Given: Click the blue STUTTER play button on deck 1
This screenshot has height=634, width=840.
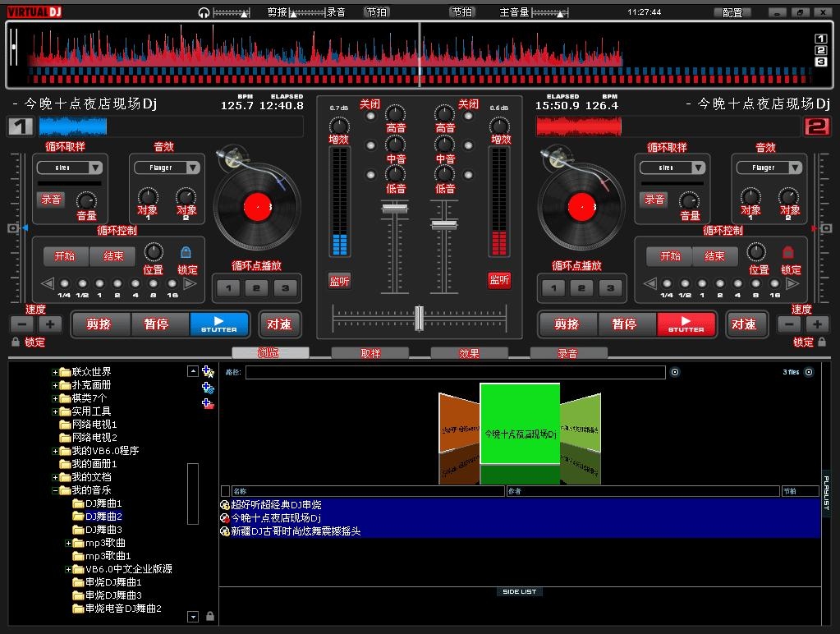Looking at the screenshot, I should coord(219,324).
